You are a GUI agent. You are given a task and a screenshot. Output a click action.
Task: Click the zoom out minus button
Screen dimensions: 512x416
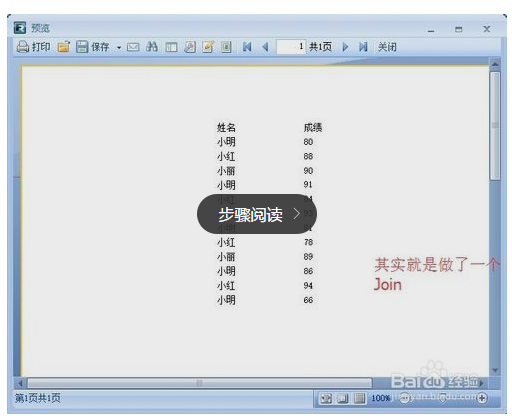pyautogui.click(x=404, y=398)
